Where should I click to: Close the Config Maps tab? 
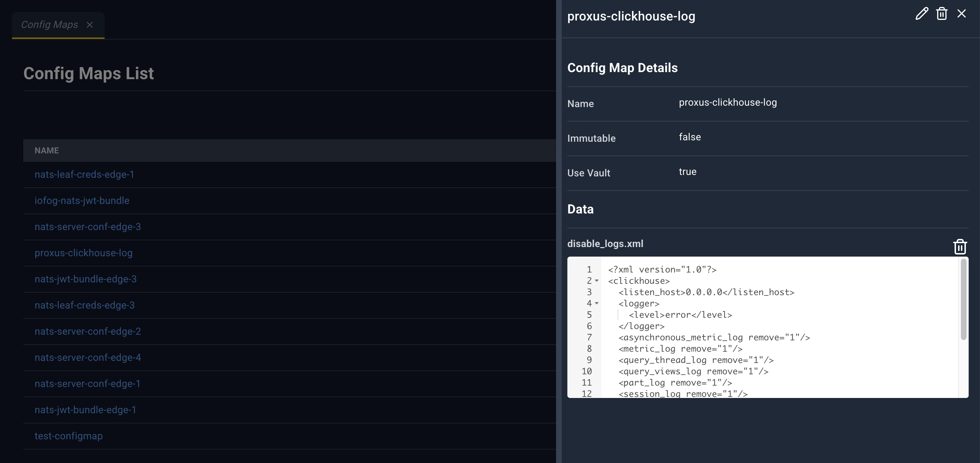pyautogui.click(x=90, y=25)
